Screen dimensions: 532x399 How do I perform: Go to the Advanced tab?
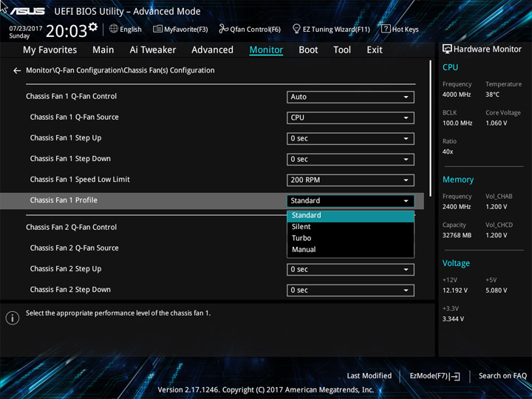[x=212, y=50]
